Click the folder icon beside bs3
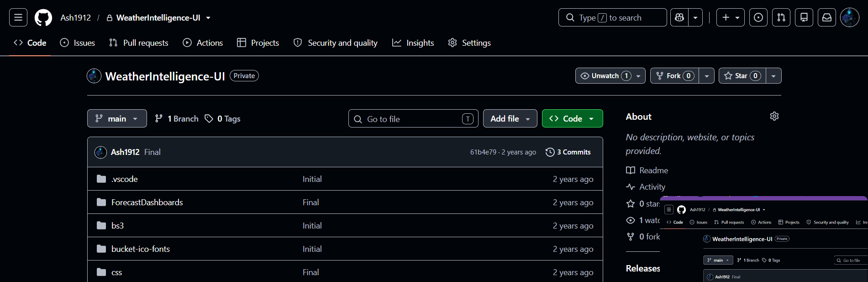868x282 pixels. tap(101, 225)
